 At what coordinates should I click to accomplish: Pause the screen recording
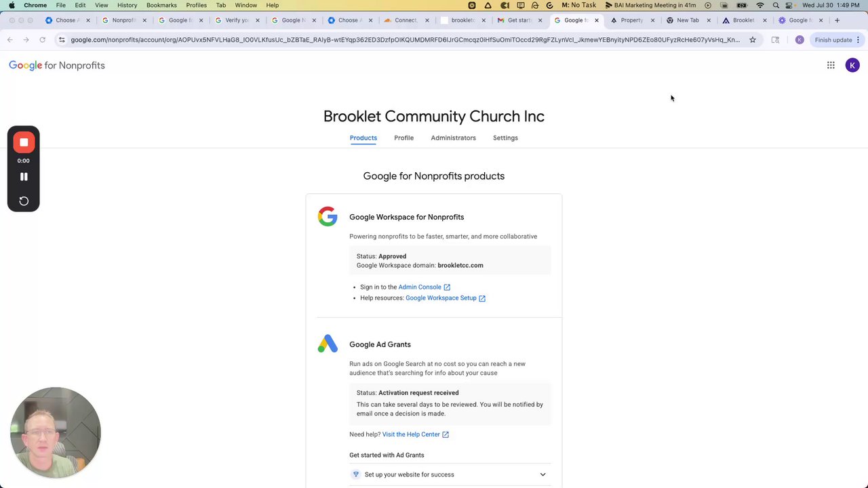click(24, 176)
